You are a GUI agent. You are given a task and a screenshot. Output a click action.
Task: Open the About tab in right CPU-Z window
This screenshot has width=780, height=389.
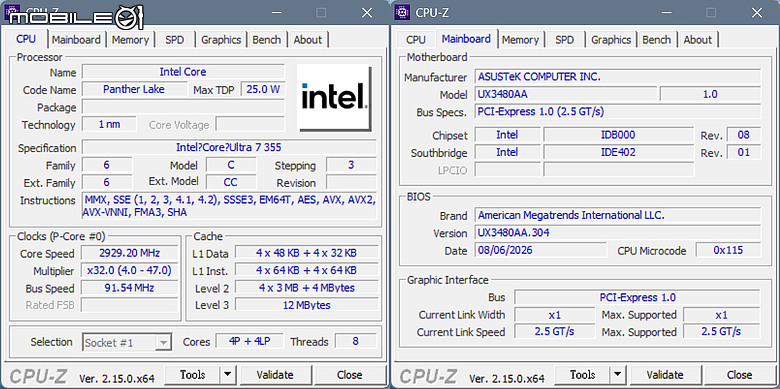697,40
